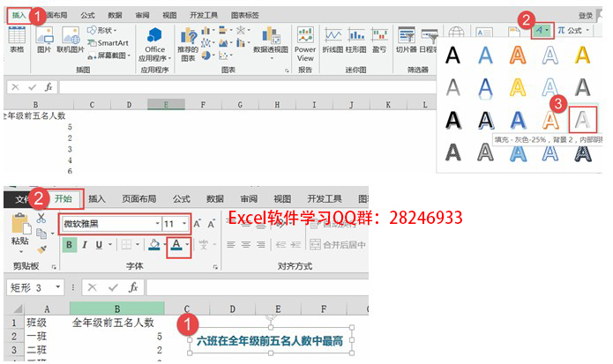
Task: Click the pie chart type icon
Action: (206, 56)
